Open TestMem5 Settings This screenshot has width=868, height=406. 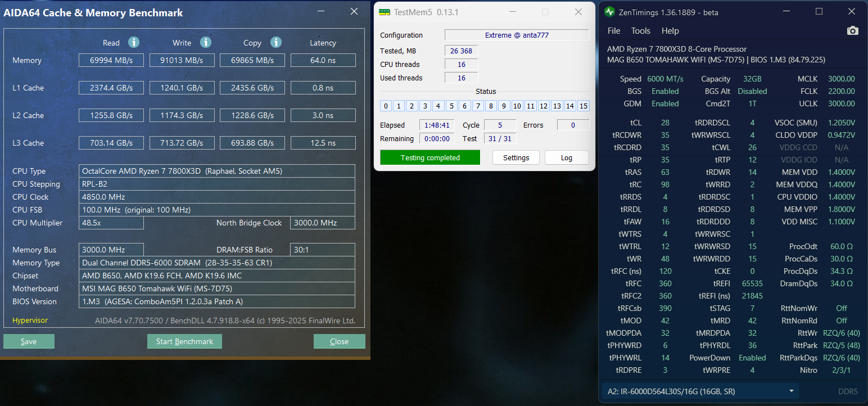click(x=516, y=157)
